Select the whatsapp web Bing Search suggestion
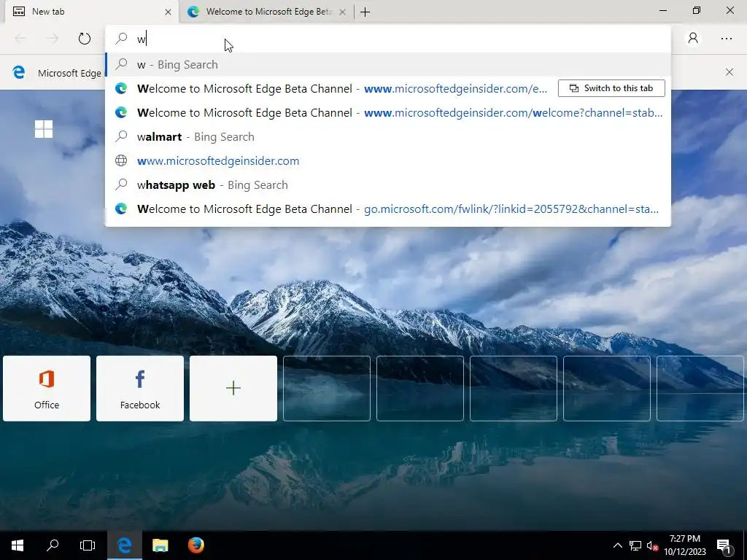This screenshot has width=747, height=560. (x=388, y=184)
